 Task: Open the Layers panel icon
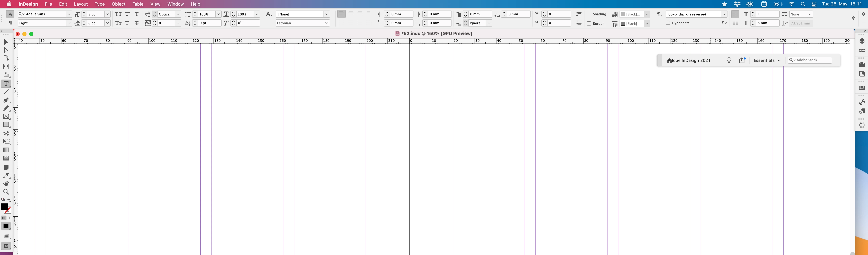pos(862,41)
